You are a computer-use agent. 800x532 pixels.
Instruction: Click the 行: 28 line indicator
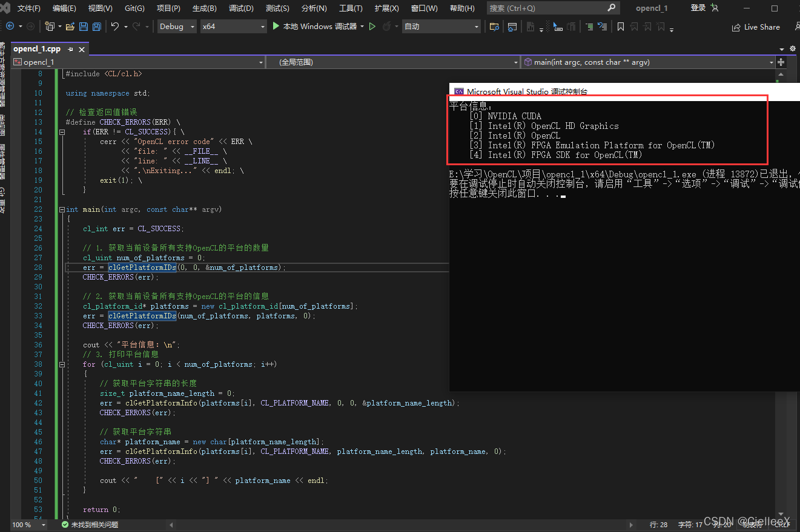tap(658, 525)
